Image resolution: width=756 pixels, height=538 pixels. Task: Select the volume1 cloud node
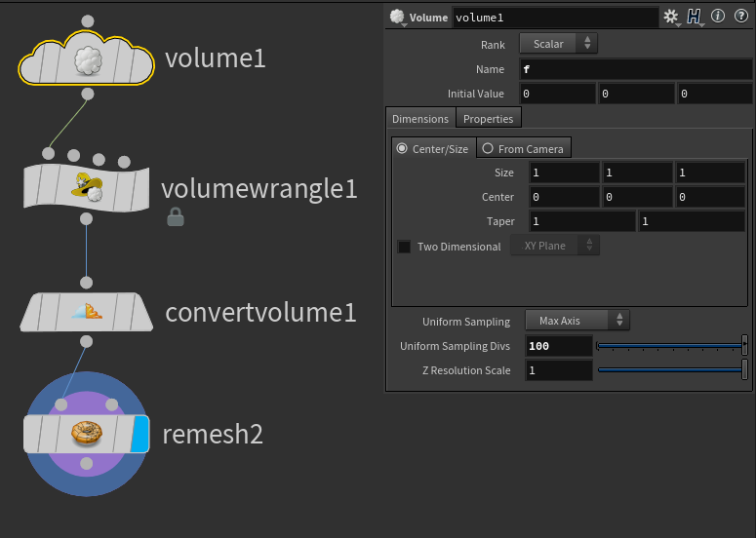click(x=87, y=59)
